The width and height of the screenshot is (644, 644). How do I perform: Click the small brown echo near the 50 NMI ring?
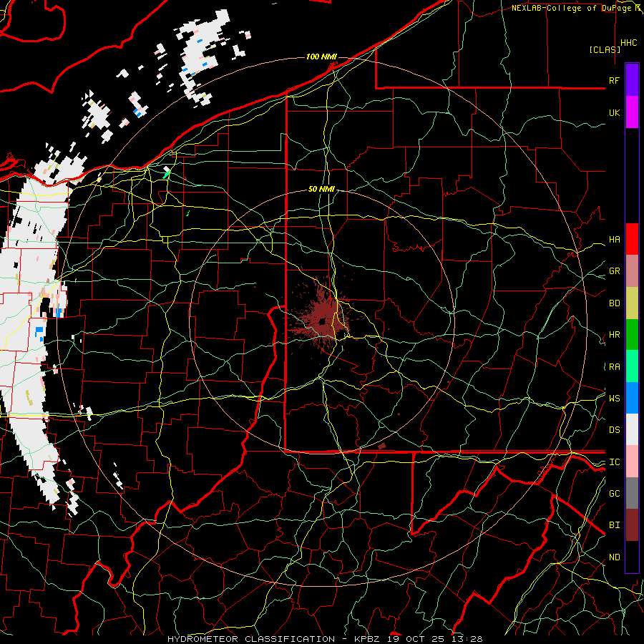(382, 446)
